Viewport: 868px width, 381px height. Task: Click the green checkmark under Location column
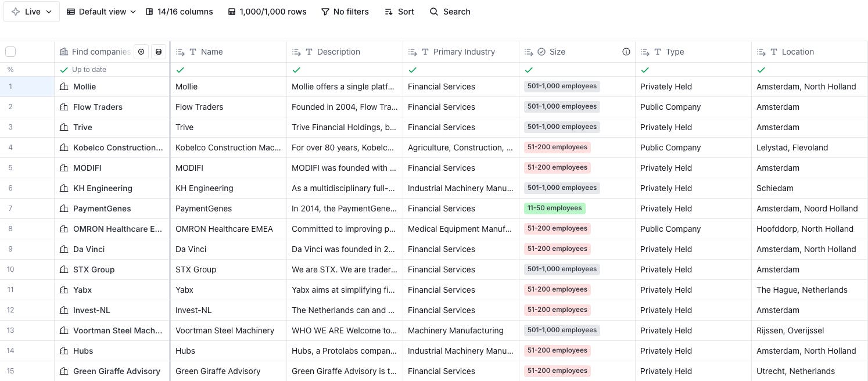coord(761,70)
